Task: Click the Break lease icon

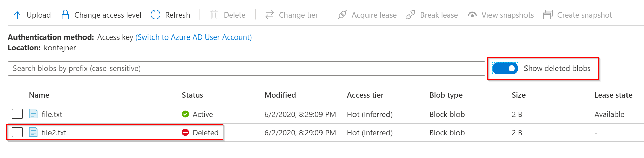Action: 411,15
